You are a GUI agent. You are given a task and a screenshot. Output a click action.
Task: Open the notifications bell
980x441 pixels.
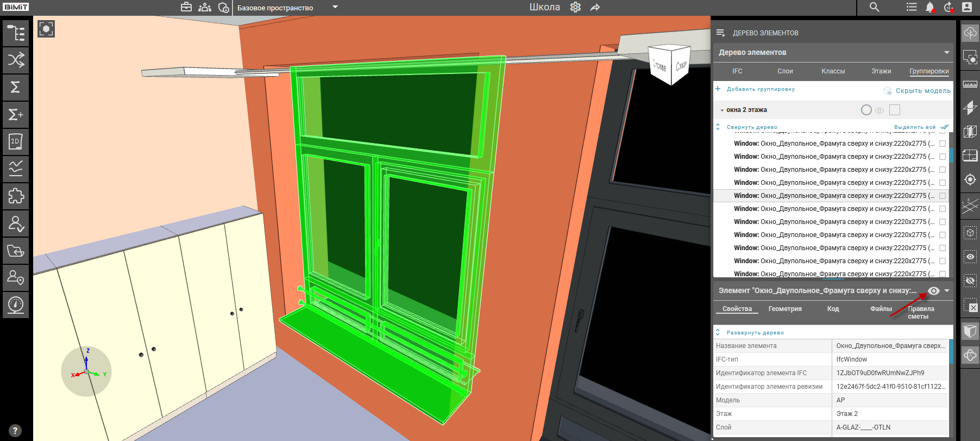coord(930,7)
